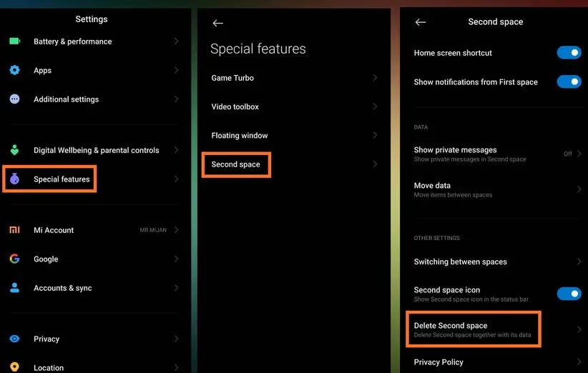Turn off Show notifications from First space
The image size is (588, 373).
(569, 81)
